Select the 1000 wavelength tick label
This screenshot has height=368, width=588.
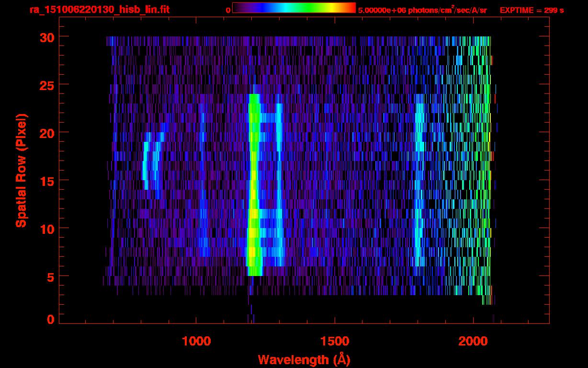[196, 341]
